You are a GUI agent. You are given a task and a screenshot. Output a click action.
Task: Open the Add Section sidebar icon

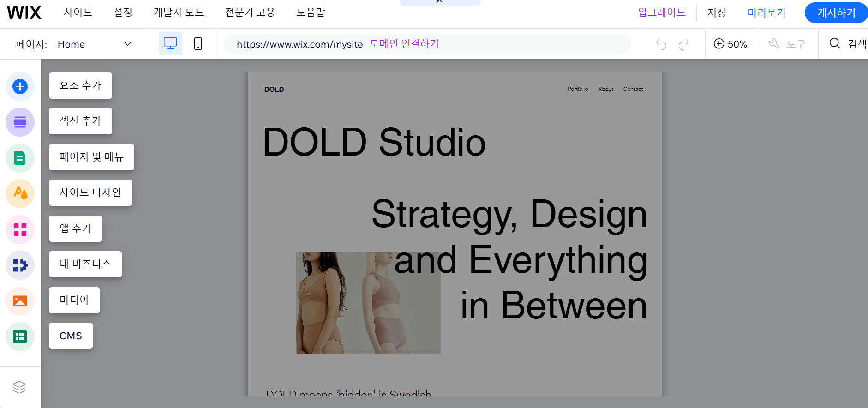[20, 122]
